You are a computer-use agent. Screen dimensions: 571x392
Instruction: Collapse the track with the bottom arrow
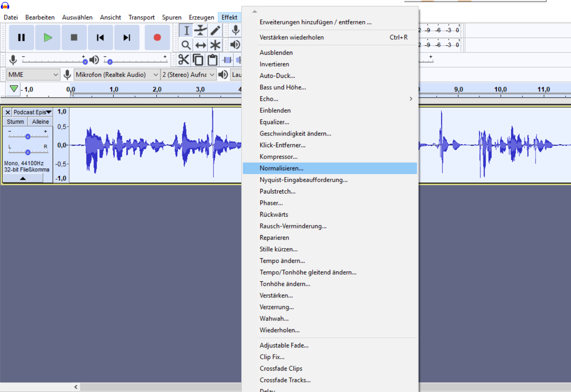23,178
